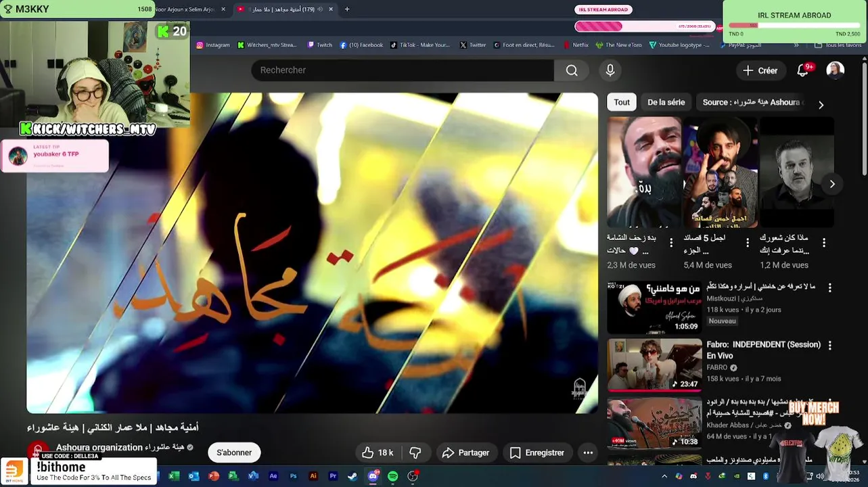868x487 pixels.
Task: Launch Outlook from the taskbar
Action: tap(193, 476)
